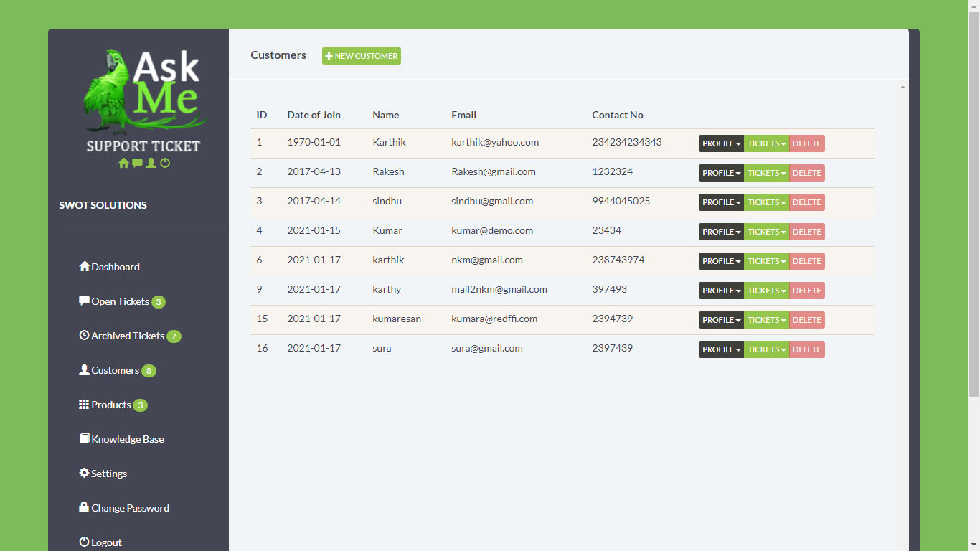Click the right-side scrollbar of the customer list
This screenshot has height=551, width=980.
tap(903, 215)
